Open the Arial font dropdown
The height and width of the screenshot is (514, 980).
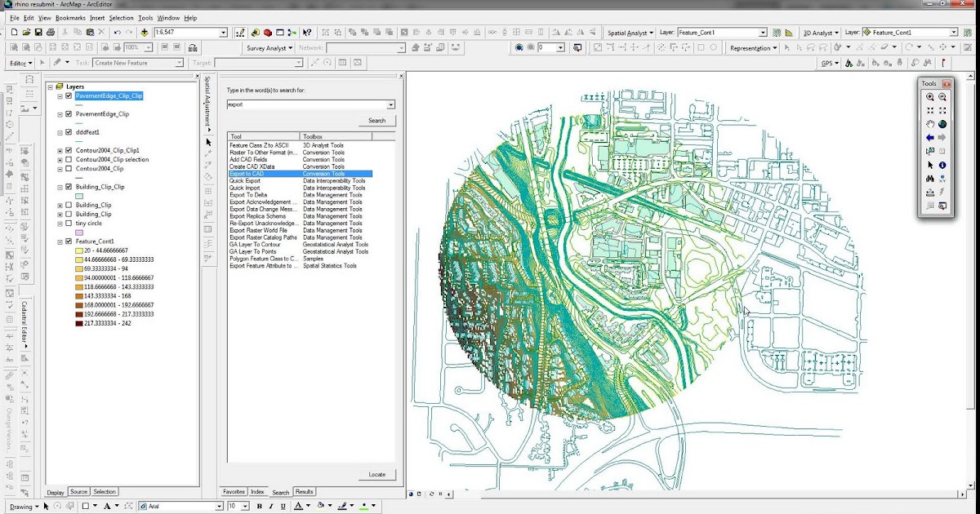click(218, 506)
